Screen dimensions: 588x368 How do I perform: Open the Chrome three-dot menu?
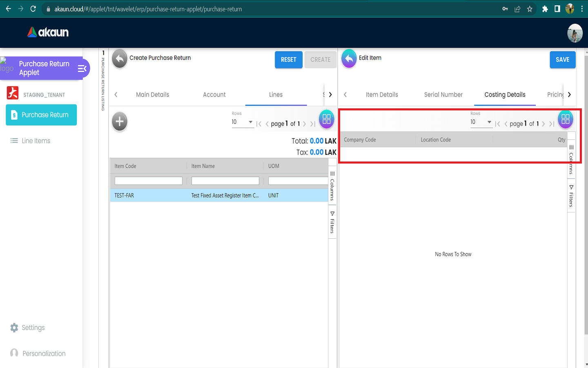[x=582, y=9]
